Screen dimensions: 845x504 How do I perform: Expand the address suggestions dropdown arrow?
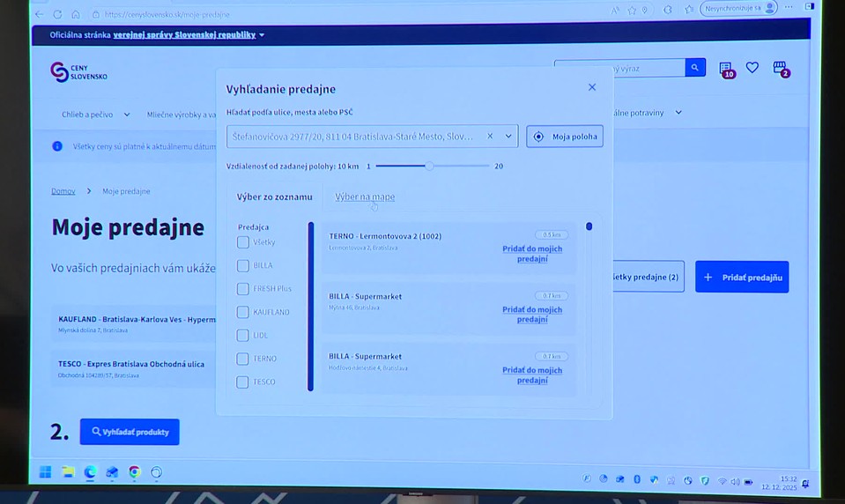pyautogui.click(x=508, y=137)
